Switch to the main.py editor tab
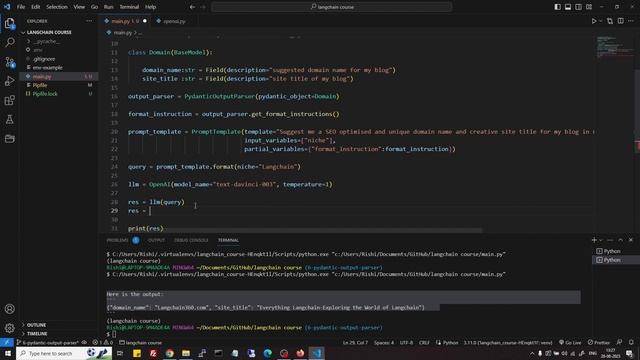Viewport: 640px width, 360px height. [125, 21]
